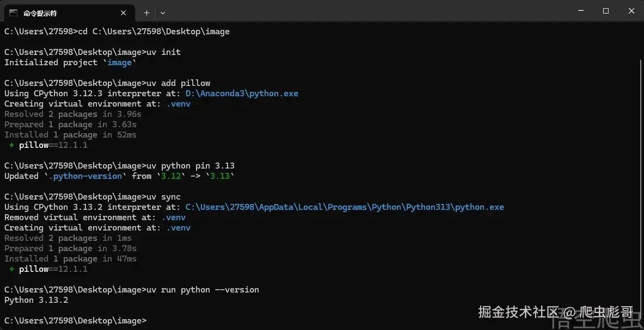Click the 'Python 3.13.2' output line
The width and height of the screenshot is (644, 330).
pos(36,300)
